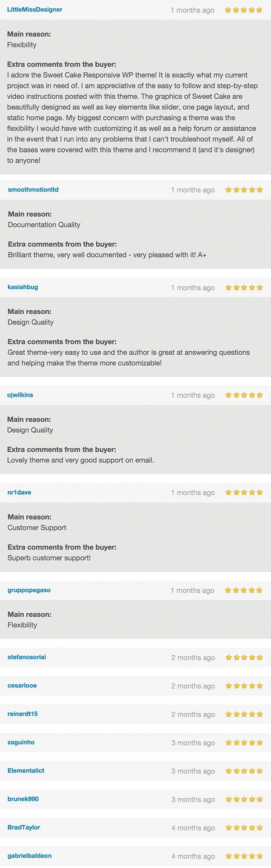Click the five stars beside smoothmotionltd's review

pyautogui.click(x=244, y=190)
